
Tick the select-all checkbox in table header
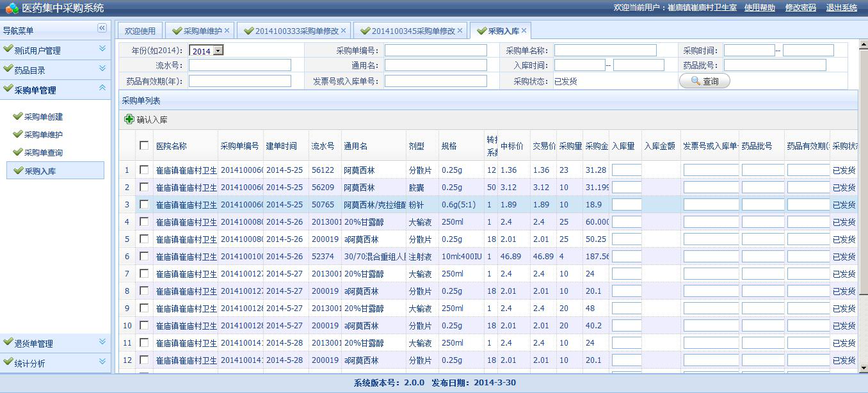coord(144,145)
